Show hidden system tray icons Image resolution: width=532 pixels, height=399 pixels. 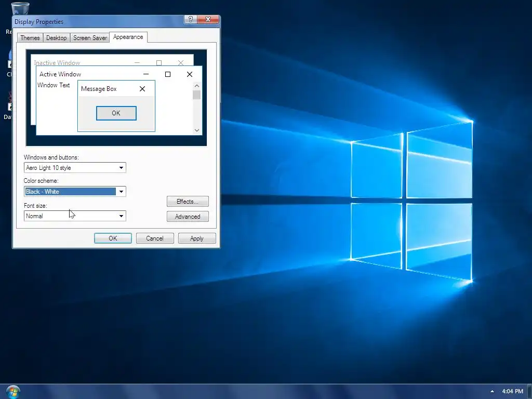pos(492,391)
